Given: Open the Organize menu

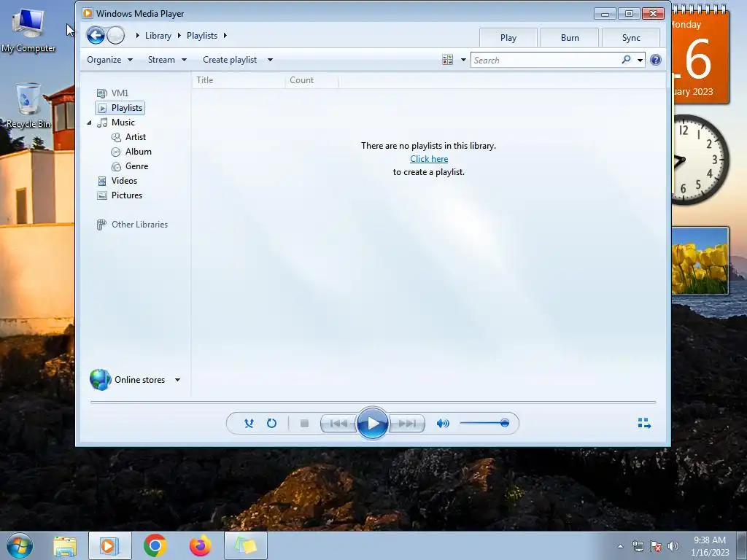Looking at the screenshot, I should pos(109,60).
